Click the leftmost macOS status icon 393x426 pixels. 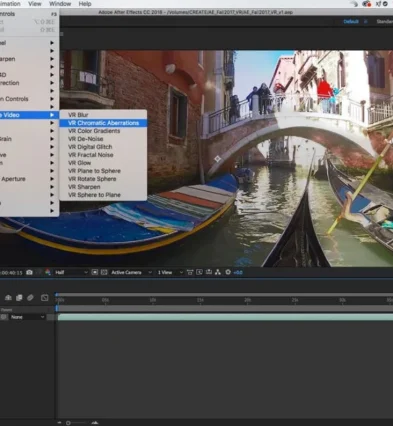[x=355, y=4]
